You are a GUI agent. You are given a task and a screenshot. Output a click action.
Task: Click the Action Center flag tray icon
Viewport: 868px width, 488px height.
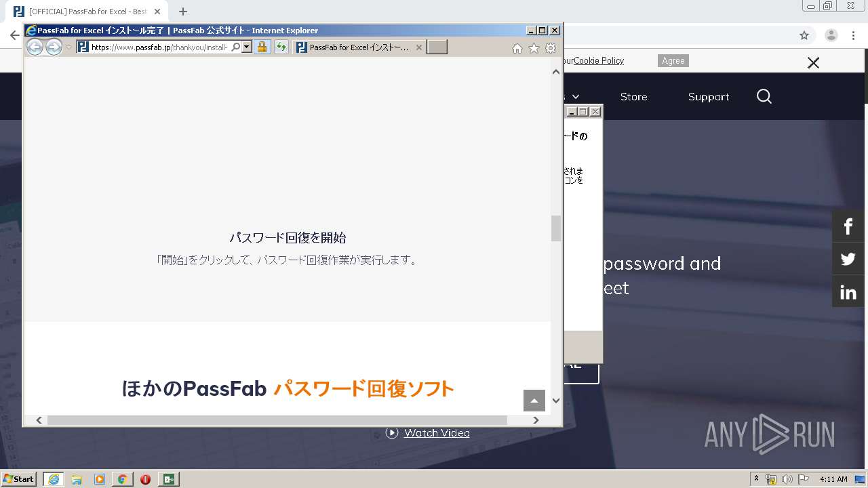pyautogui.click(x=804, y=479)
